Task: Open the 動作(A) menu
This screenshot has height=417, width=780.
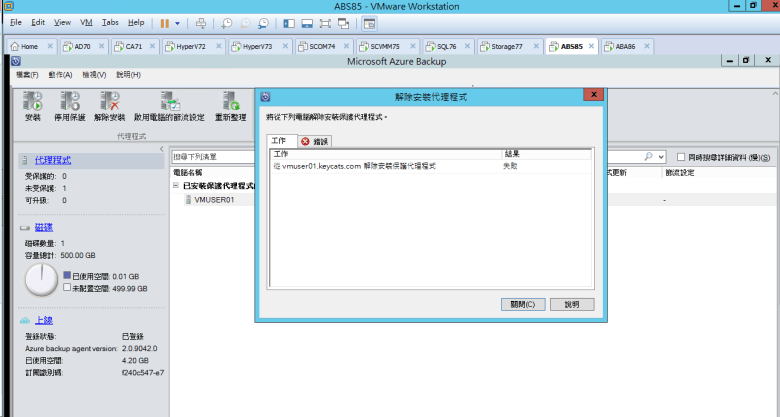Action: tap(60, 75)
